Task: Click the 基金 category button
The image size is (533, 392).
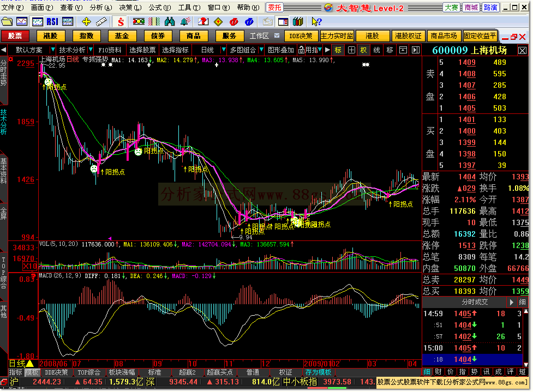Action: 122,35
